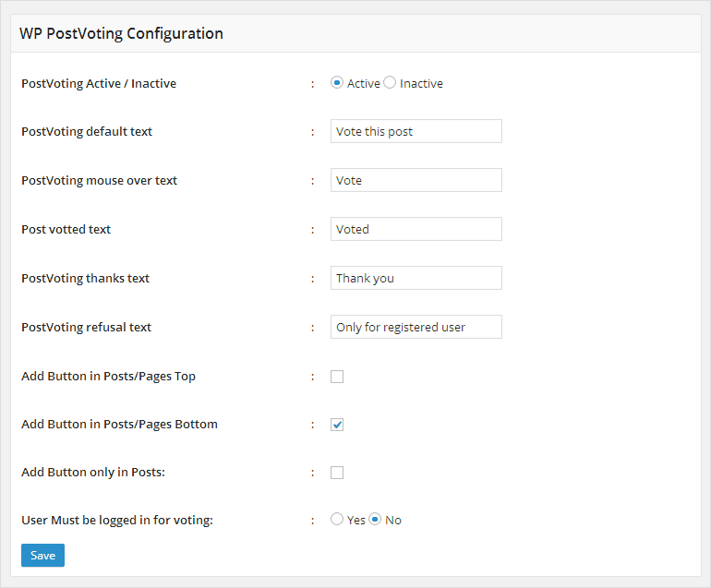Screen dimensions: 711x588
Task: Select the Inactive radio button
Action: [390, 83]
